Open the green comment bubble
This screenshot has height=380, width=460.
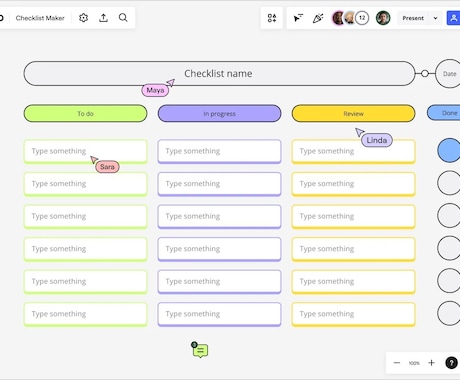pyautogui.click(x=200, y=350)
